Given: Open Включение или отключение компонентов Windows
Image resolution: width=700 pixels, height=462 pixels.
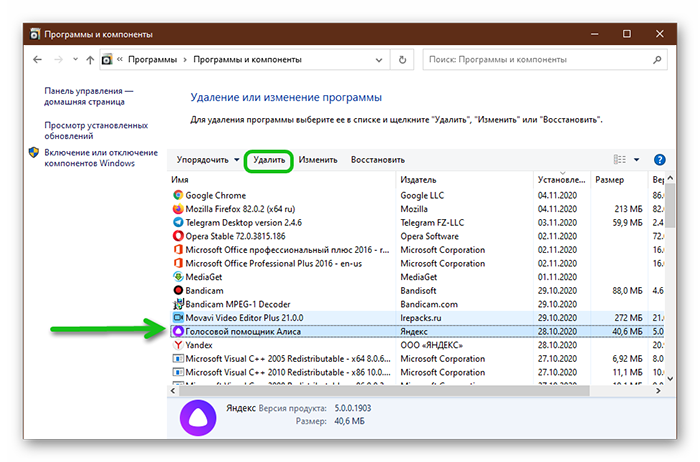Looking at the screenshot, I should [101, 158].
